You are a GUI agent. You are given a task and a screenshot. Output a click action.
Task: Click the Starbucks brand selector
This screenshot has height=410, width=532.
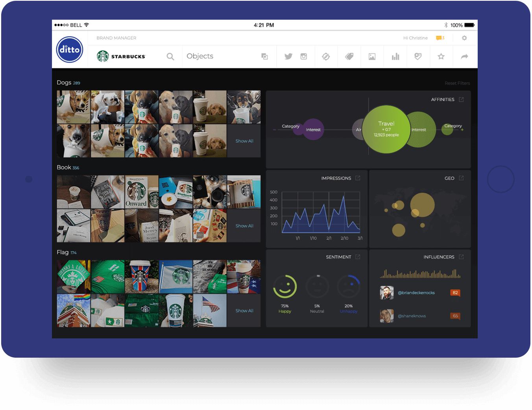pyautogui.click(x=121, y=57)
